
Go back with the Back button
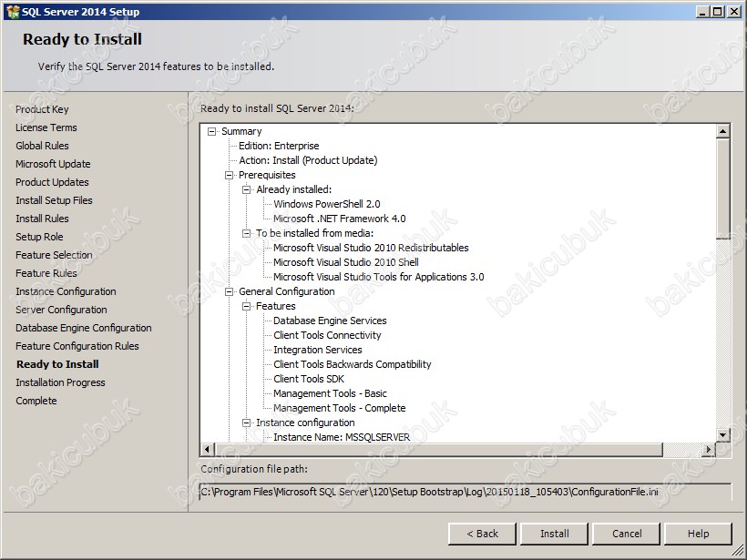pos(482,534)
